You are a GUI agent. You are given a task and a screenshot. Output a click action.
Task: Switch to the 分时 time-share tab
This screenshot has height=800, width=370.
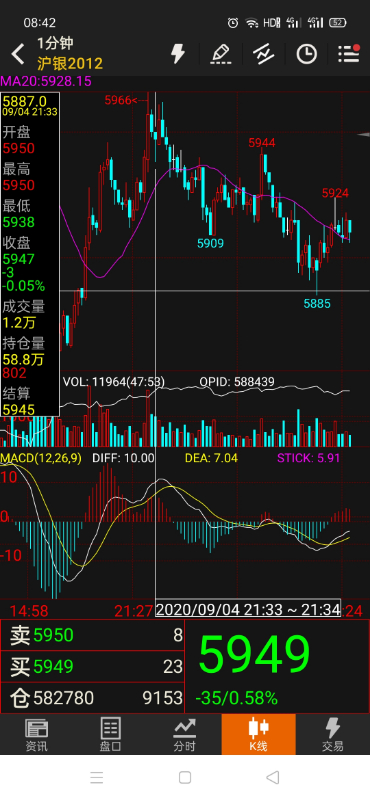(185, 735)
